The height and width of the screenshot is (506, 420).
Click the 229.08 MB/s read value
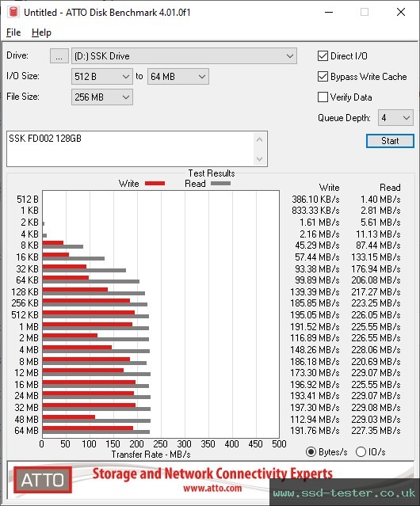click(x=376, y=408)
